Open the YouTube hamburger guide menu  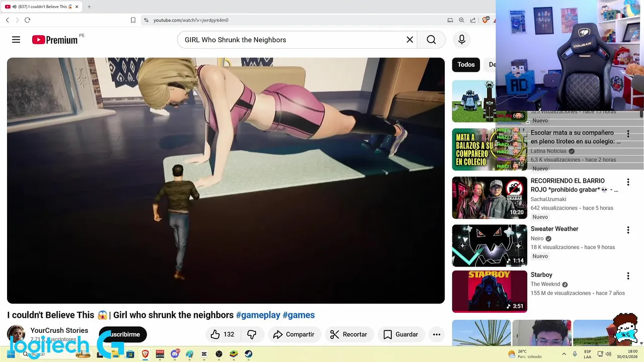(16, 40)
